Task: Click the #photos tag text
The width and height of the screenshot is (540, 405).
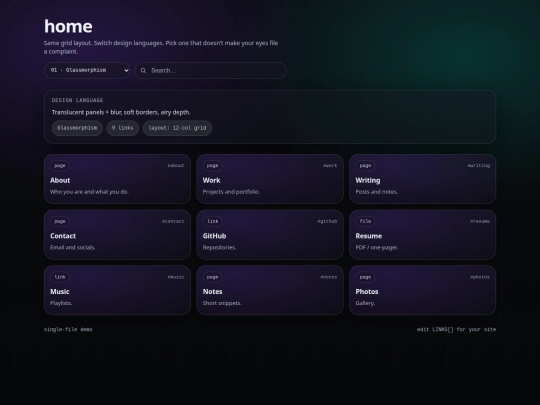Action: point(480,277)
